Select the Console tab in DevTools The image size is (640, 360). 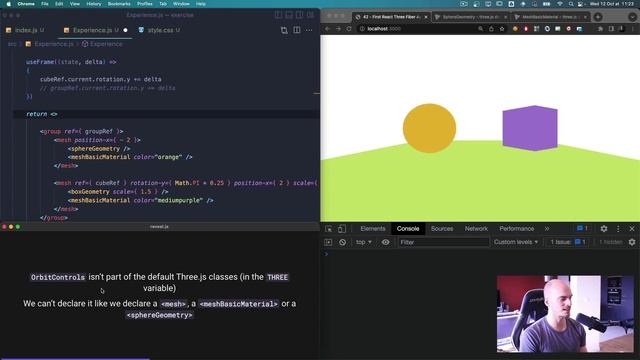click(408, 229)
